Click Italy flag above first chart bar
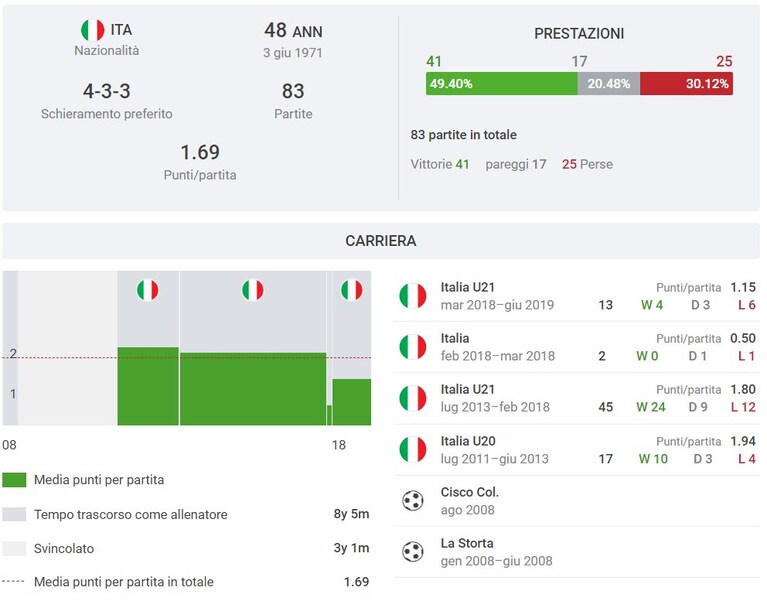The image size is (767, 601). pos(148,290)
